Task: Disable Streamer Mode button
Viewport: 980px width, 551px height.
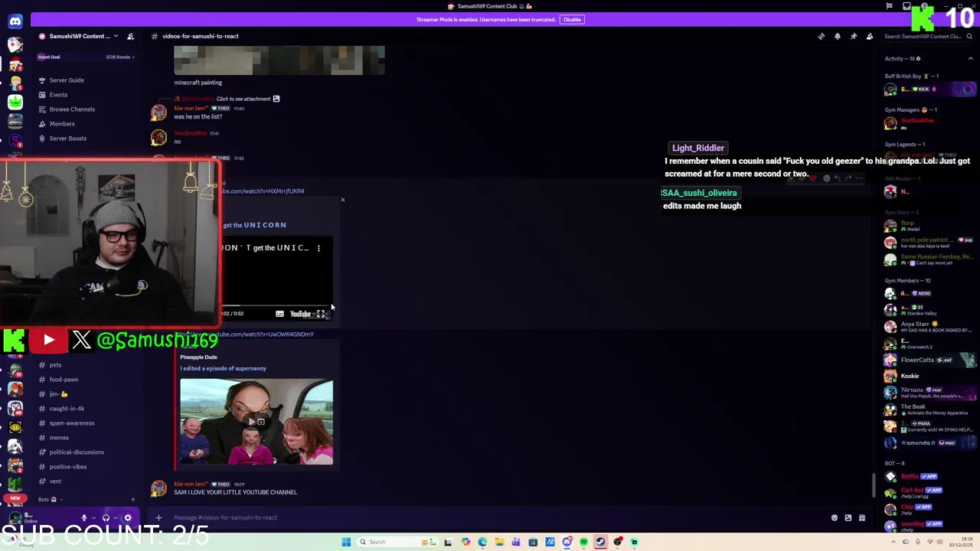Action: point(572,19)
